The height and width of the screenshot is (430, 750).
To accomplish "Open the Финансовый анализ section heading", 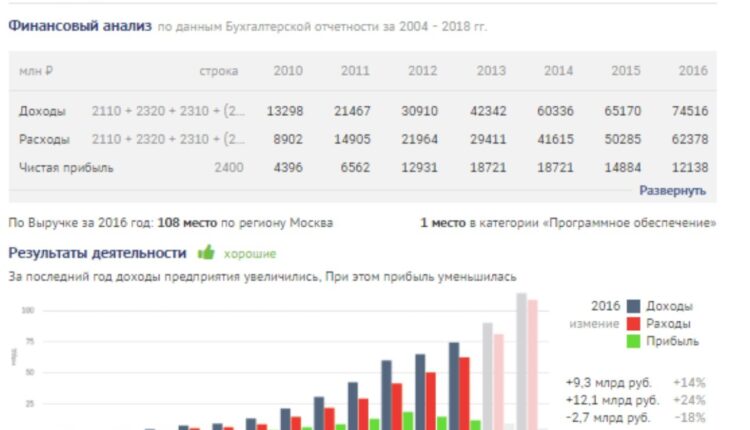I will point(80,26).
